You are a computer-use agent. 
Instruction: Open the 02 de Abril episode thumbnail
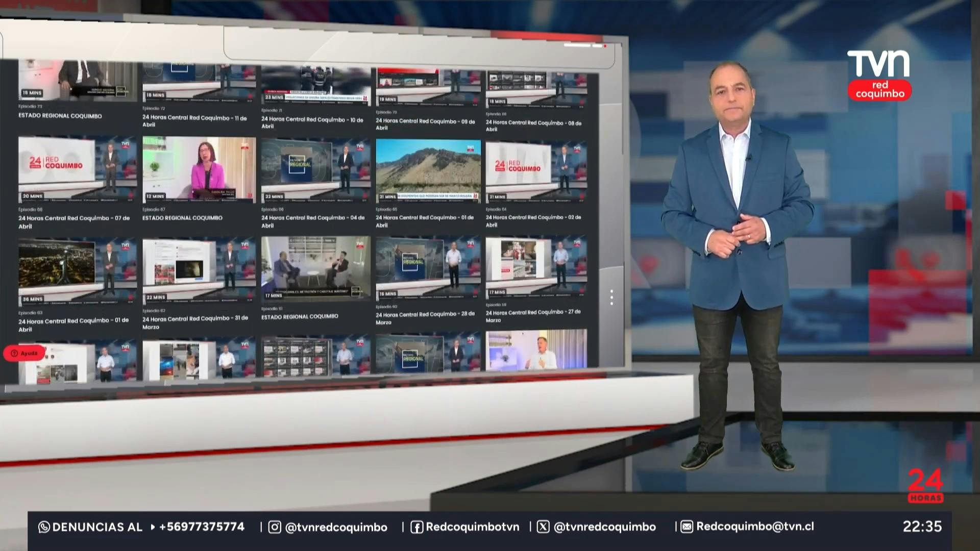tap(536, 171)
